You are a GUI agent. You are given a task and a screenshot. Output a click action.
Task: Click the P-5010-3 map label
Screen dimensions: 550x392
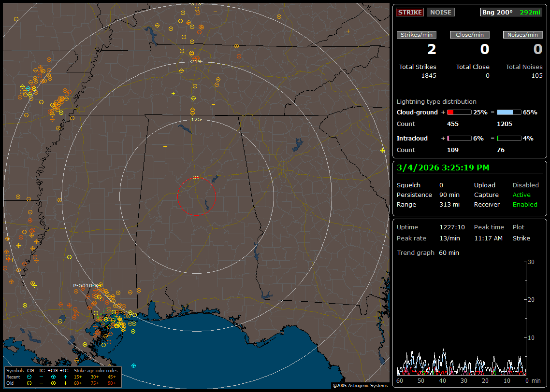85,286
